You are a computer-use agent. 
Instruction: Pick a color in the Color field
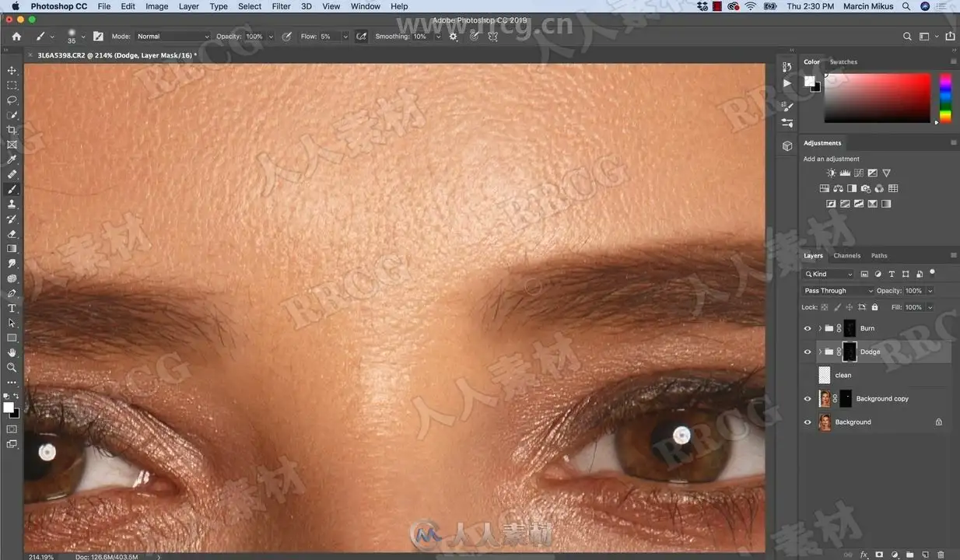pos(877,98)
